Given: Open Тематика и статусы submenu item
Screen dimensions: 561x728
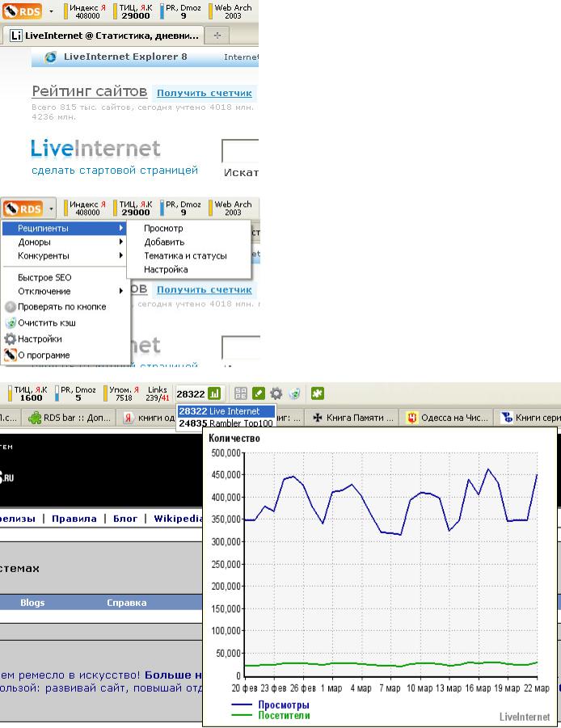Looking at the screenshot, I should click(x=185, y=256).
